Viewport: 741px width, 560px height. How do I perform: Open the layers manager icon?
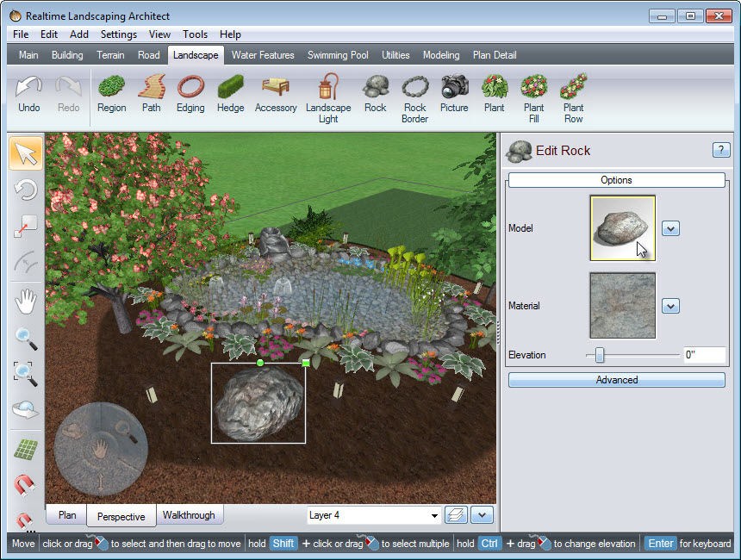point(456,514)
